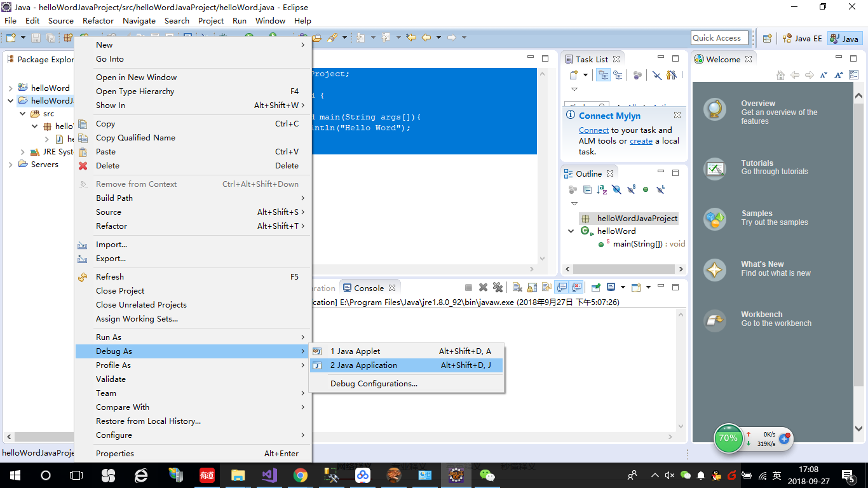Click the Clear Console icon
This screenshot has height=488, width=868.
(517, 287)
